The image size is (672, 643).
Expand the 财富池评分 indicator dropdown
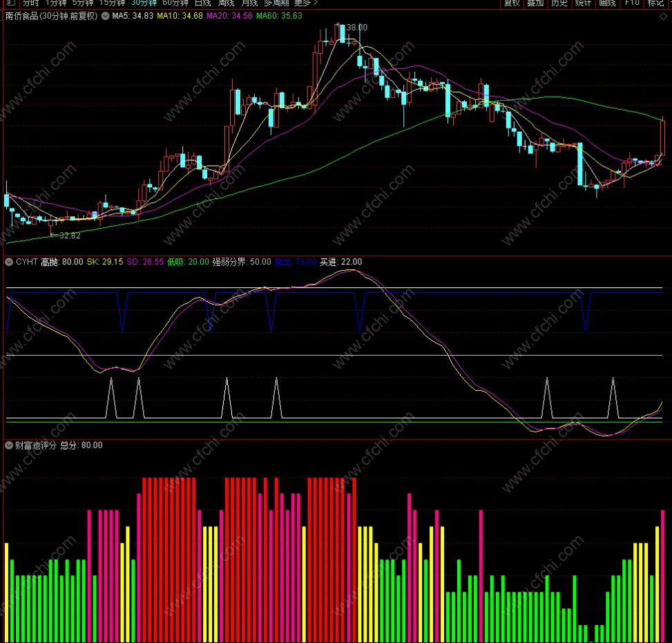[9, 445]
